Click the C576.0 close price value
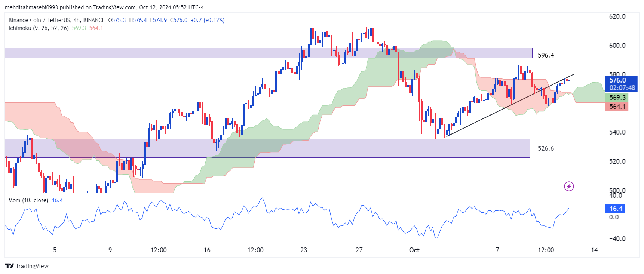 179,20
